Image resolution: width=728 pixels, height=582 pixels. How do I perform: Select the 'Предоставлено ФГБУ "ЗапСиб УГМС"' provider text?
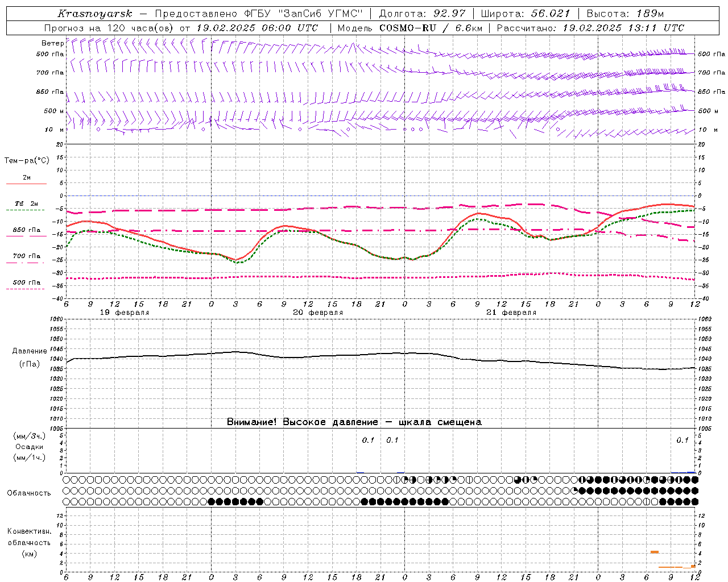(259, 14)
